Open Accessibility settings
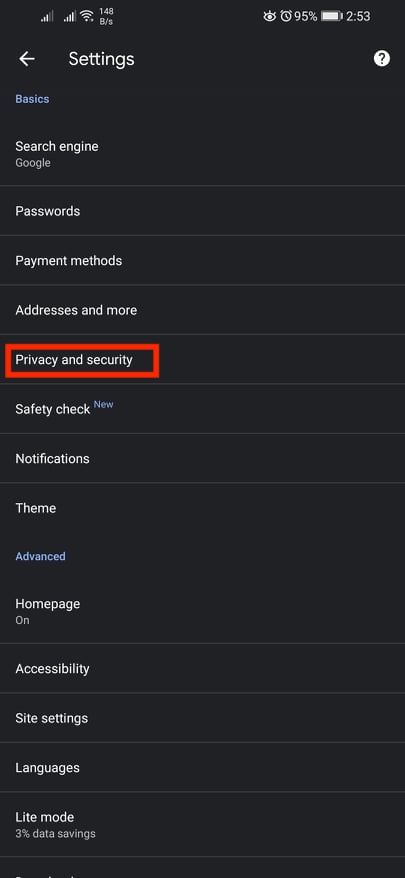Viewport: 405px width, 878px height. (202, 669)
